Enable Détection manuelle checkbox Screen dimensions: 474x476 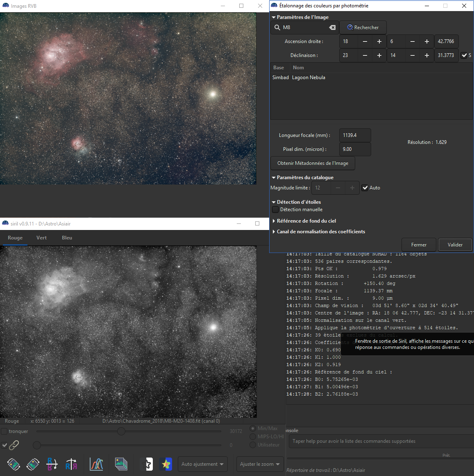tap(275, 210)
